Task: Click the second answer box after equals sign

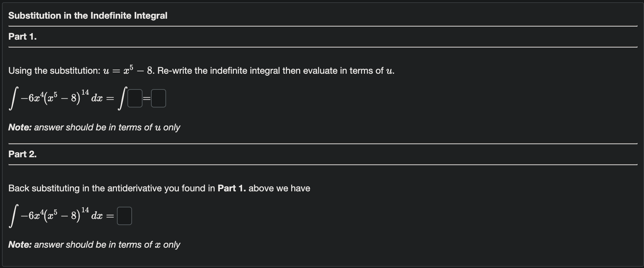Action: pos(159,98)
